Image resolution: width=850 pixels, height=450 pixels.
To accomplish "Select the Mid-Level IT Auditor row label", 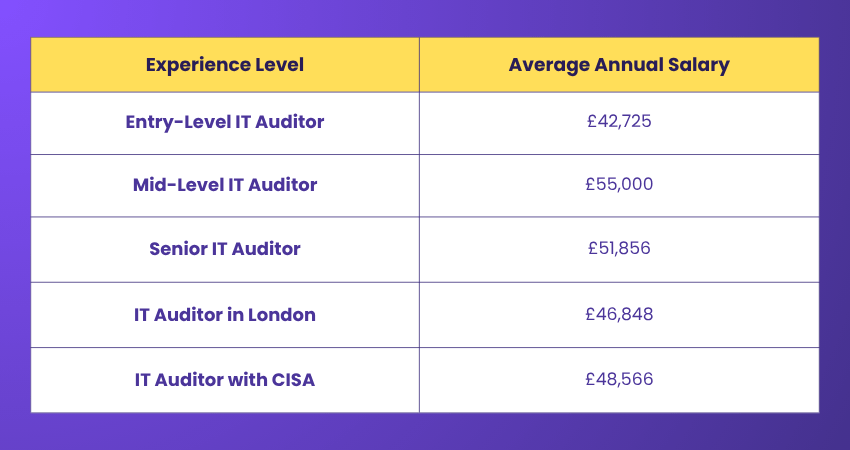I will pyautogui.click(x=225, y=185).
